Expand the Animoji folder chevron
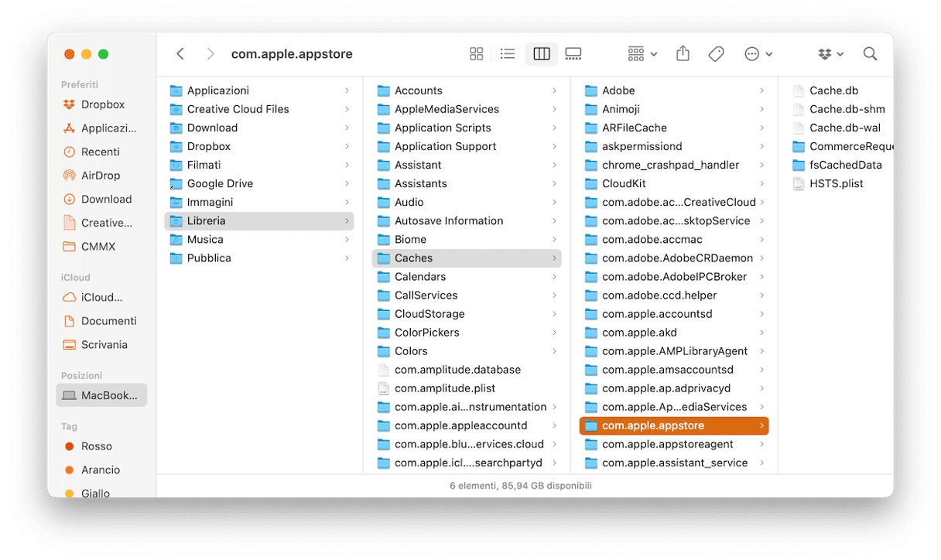Screen dimensions: 941x560 (x=761, y=109)
